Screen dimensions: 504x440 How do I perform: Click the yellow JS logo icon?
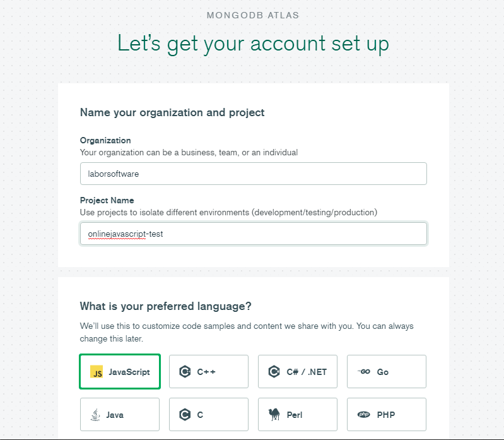tap(97, 372)
